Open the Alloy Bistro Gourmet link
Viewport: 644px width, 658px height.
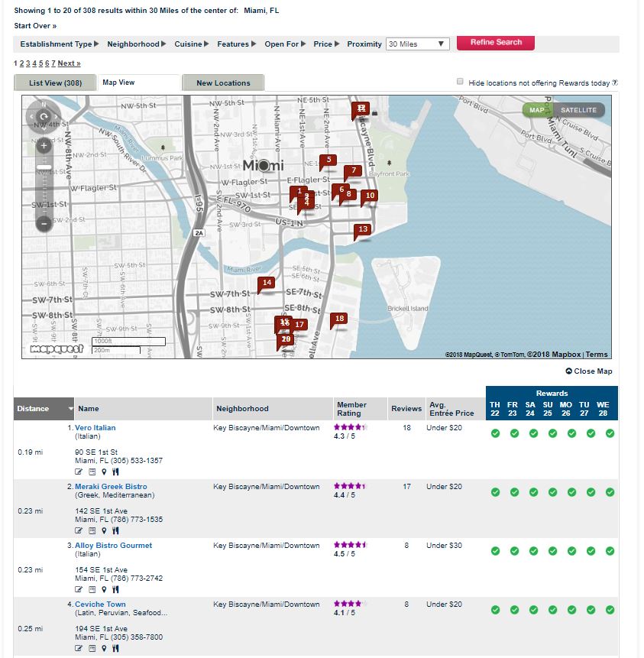pos(113,545)
